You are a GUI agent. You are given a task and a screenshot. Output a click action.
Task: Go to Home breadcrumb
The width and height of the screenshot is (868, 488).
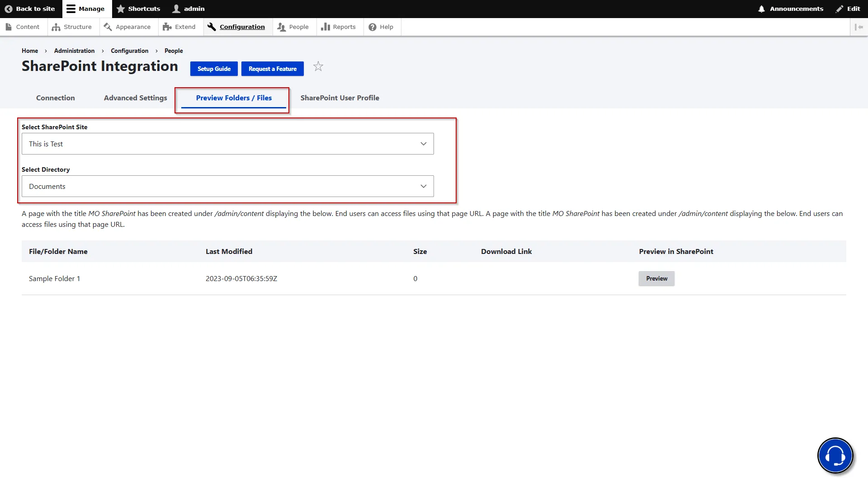[30, 51]
